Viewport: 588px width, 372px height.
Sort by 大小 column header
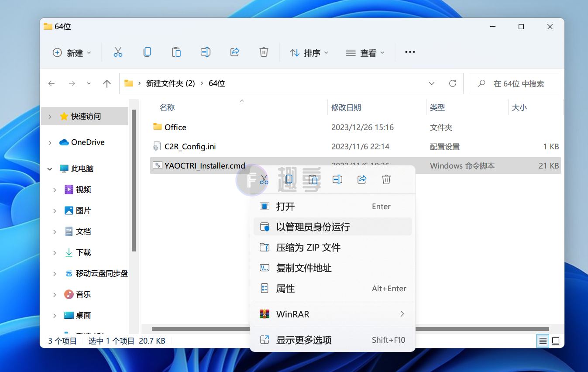tap(519, 107)
